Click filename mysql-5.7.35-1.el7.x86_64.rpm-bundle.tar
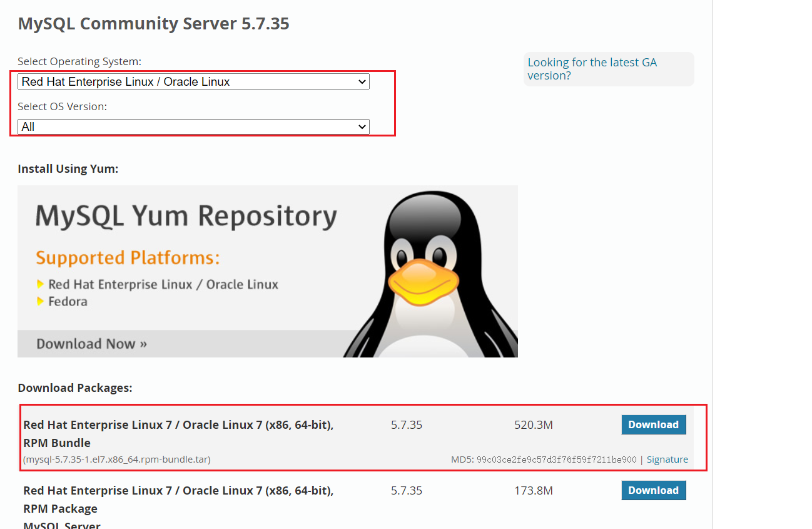 click(x=117, y=460)
